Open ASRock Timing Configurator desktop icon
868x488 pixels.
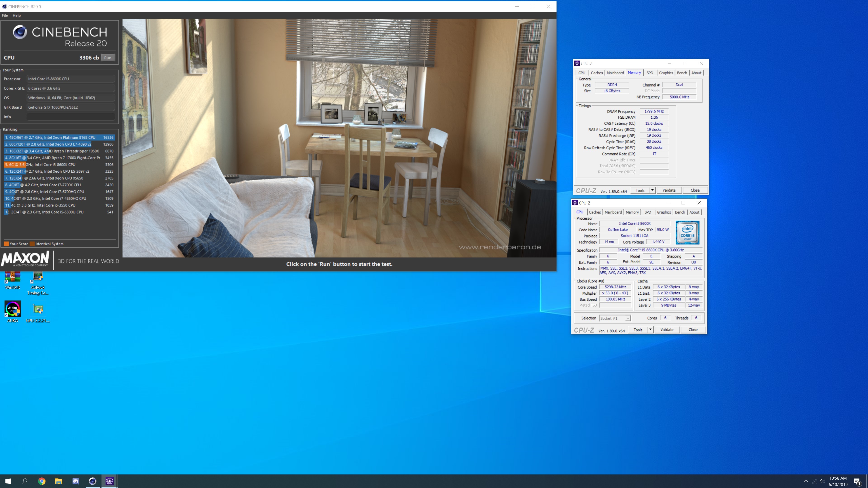point(38,283)
